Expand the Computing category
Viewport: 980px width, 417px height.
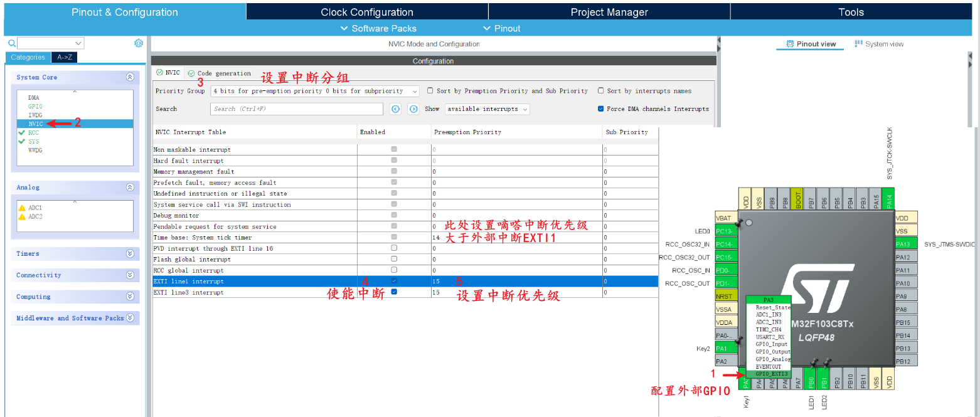tap(130, 297)
